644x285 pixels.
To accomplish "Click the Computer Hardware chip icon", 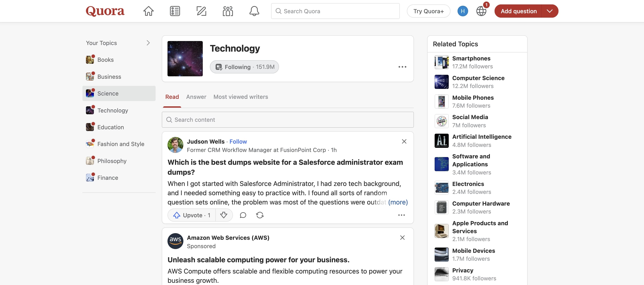I will [441, 207].
